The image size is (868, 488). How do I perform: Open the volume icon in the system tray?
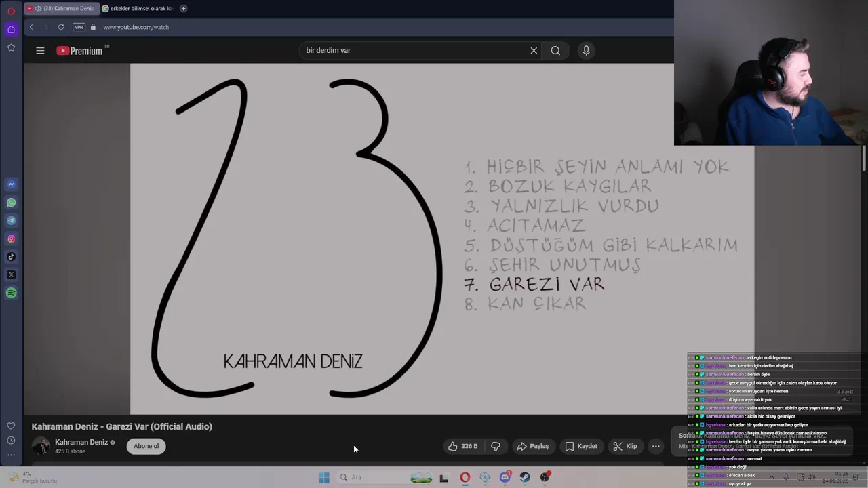[x=812, y=476]
